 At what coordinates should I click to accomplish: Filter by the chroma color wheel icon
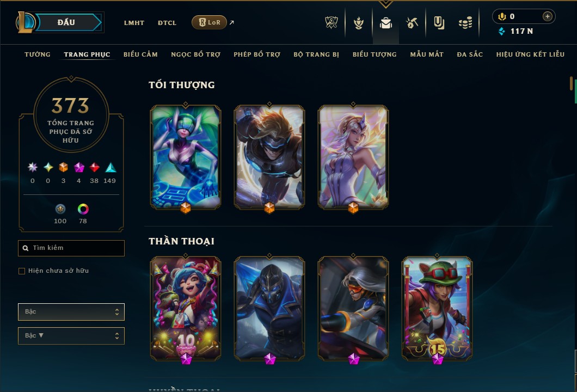pyautogui.click(x=83, y=209)
